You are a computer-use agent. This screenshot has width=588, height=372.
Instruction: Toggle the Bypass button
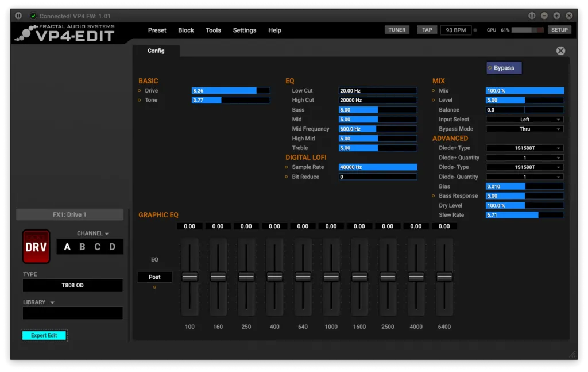(x=504, y=68)
